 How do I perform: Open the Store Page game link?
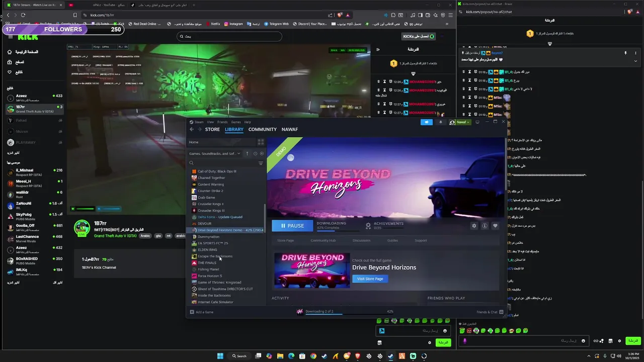(x=285, y=240)
